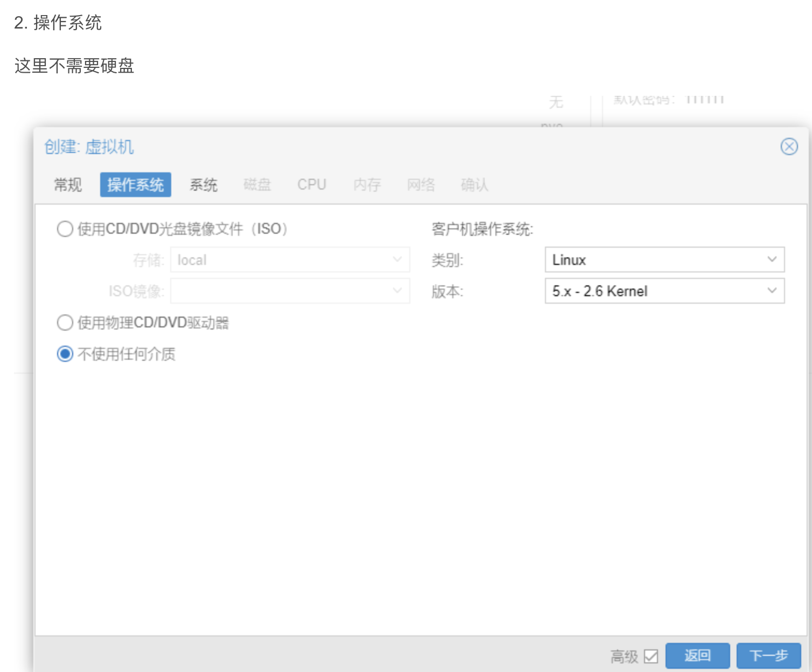Switch to the CPU tab
Viewport: 812px width, 672px height.
312,185
